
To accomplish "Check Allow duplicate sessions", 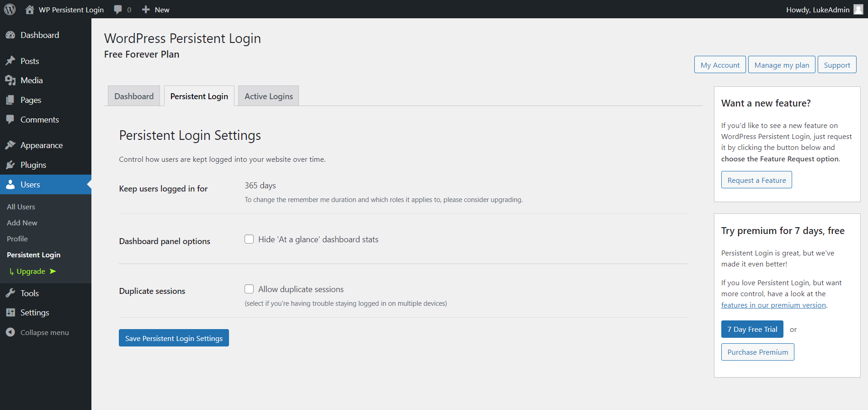I will [249, 289].
